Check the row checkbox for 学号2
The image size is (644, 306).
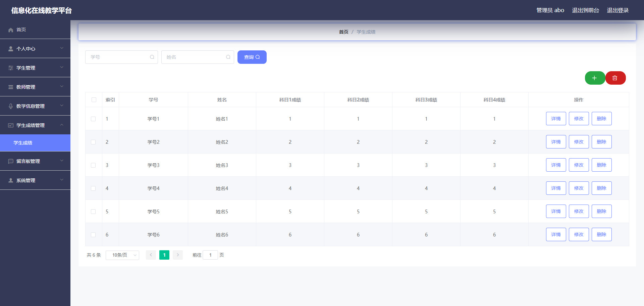pos(93,142)
